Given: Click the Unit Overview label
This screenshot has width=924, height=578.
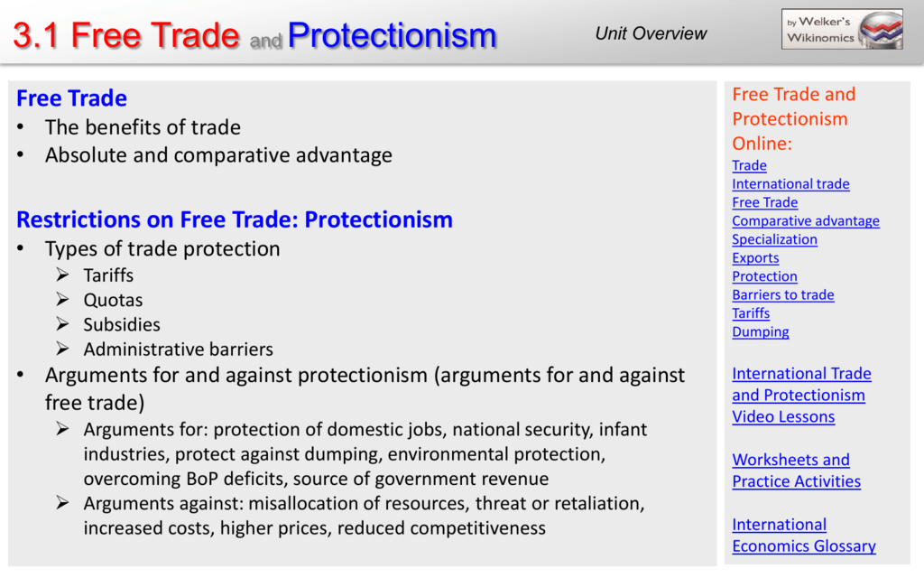Looking at the screenshot, I should coord(651,33).
